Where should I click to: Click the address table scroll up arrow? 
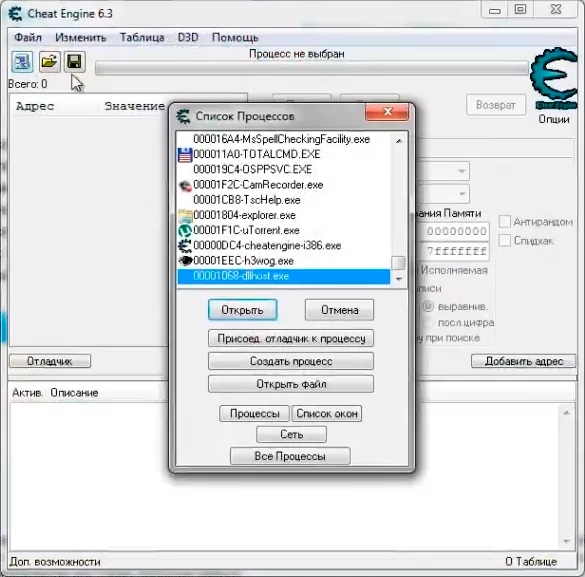pyautogui.click(x=566, y=413)
